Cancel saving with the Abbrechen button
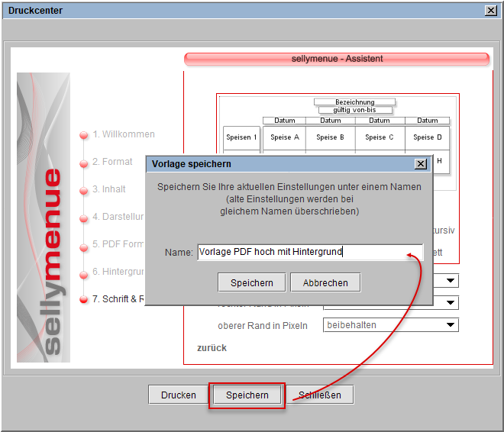 (x=325, y=282)
